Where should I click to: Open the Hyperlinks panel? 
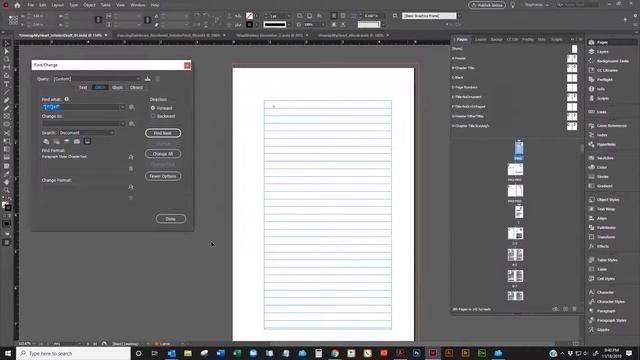click(x=606, y=144)
